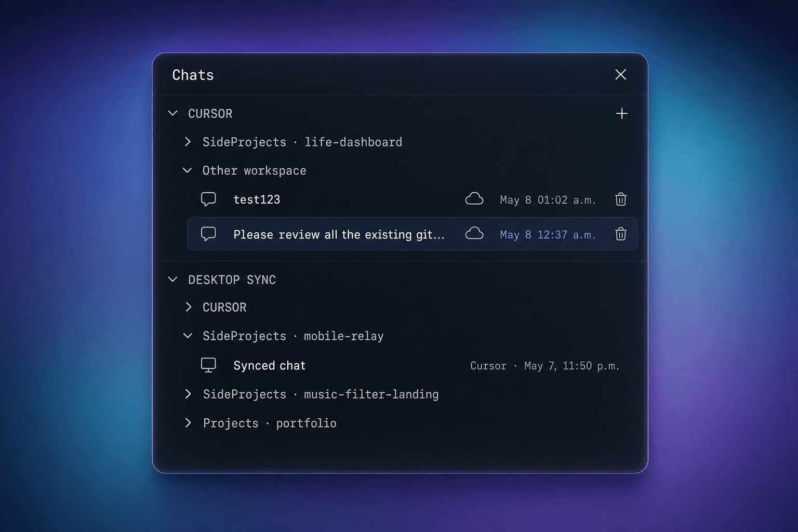Delete the test123 chat
This screenshot has width=798, height=532.
coord(621,199)
